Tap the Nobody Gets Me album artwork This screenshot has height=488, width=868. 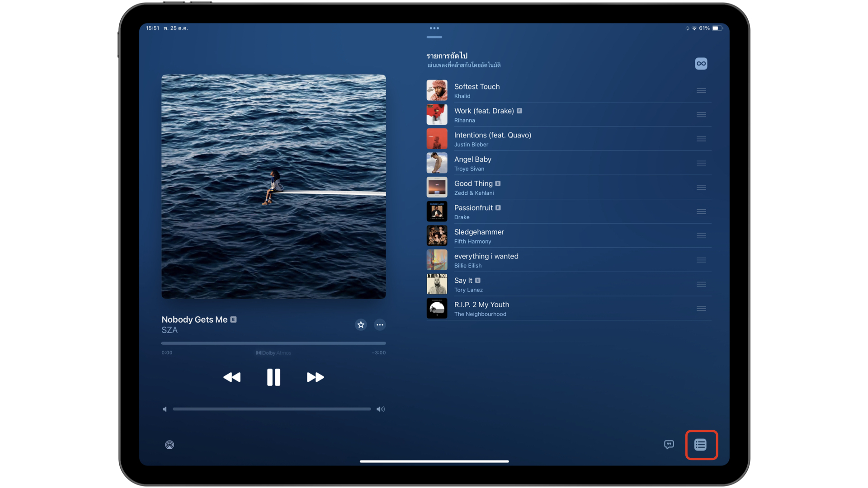coord(274,186)
